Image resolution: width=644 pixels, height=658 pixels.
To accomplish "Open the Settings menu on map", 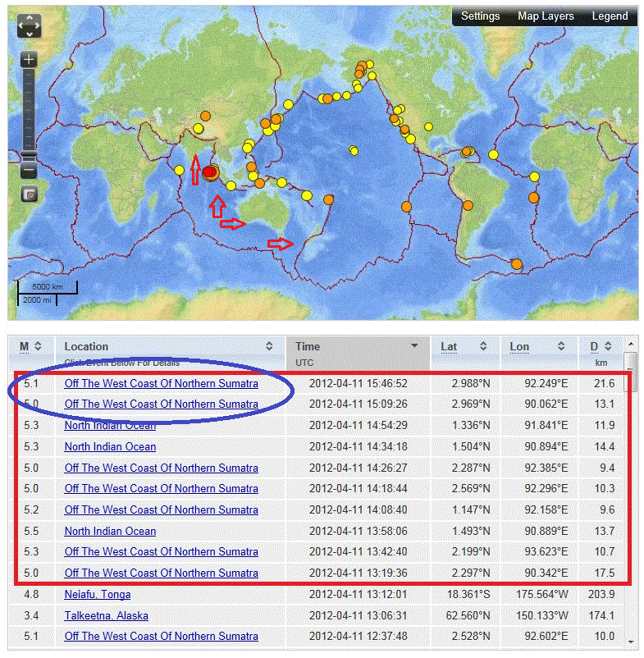I will click(x=480, y=16).
